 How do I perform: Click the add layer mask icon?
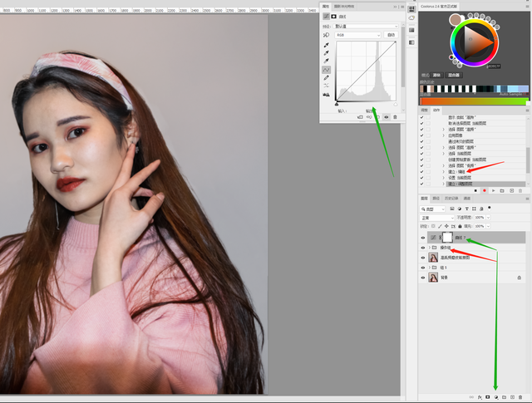click(487, 398)
